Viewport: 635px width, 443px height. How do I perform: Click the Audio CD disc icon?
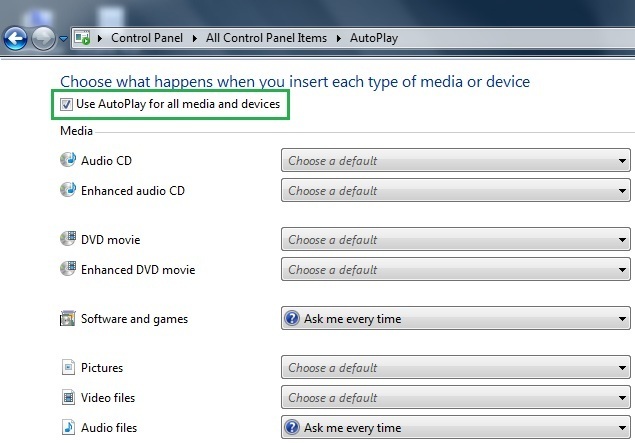click(68, 160)
